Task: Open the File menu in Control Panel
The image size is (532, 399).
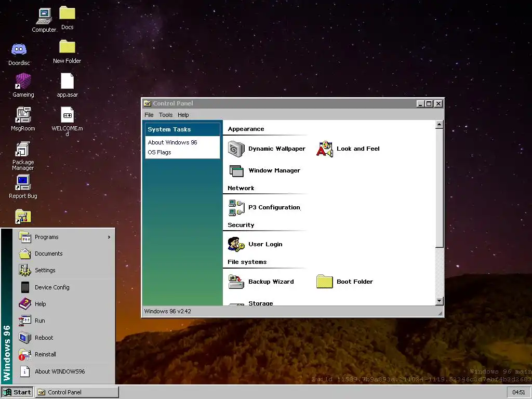Action: point(149,115)
